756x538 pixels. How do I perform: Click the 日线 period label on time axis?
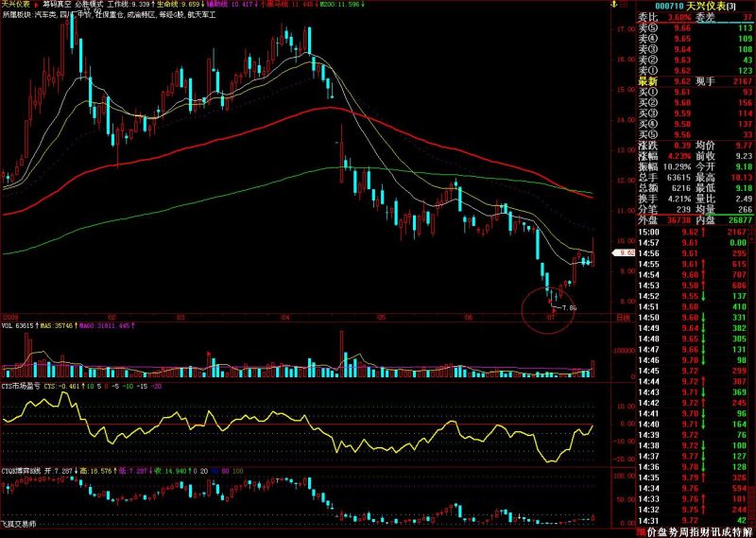pyautogui.click(x=624, y=318)
